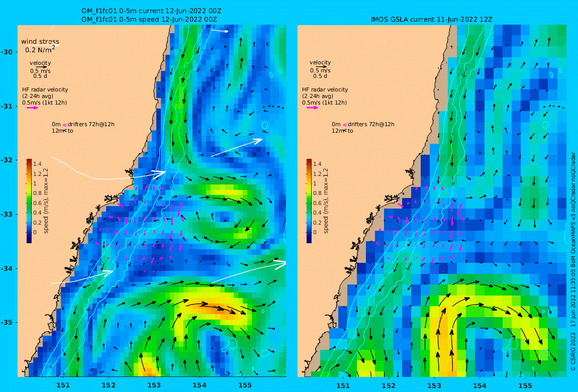Screen dimensions: 578x392
Task: Click the '-34' latitude axis label
Action: pyautogui.click(x=7, y=268)
